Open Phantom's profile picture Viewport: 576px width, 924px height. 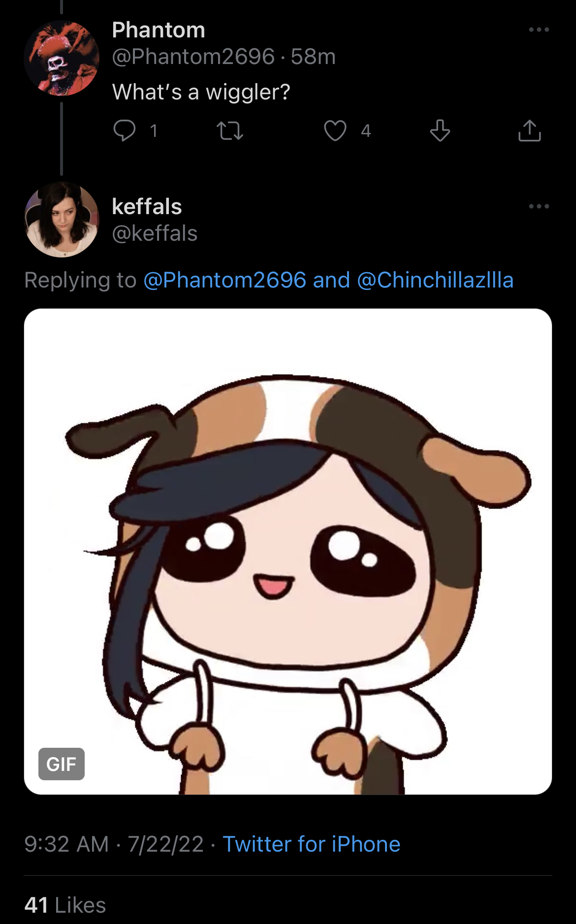click(62, 58)
